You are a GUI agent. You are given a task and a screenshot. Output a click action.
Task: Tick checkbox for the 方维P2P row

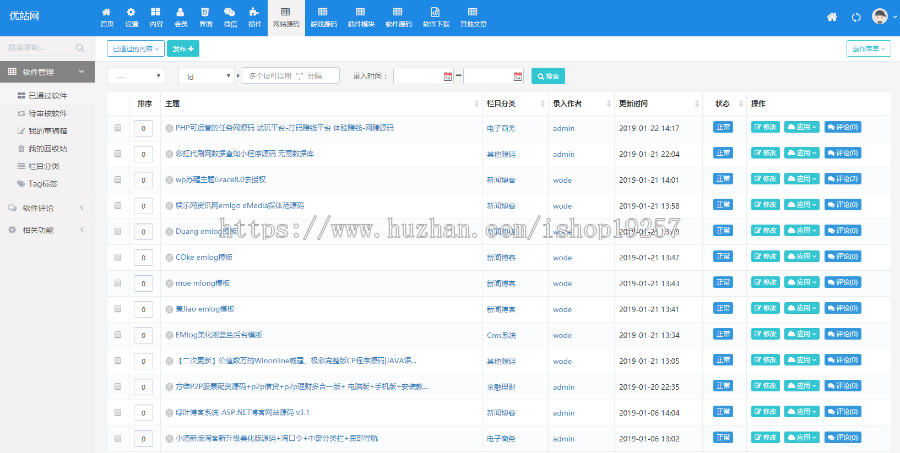point(118,386)
